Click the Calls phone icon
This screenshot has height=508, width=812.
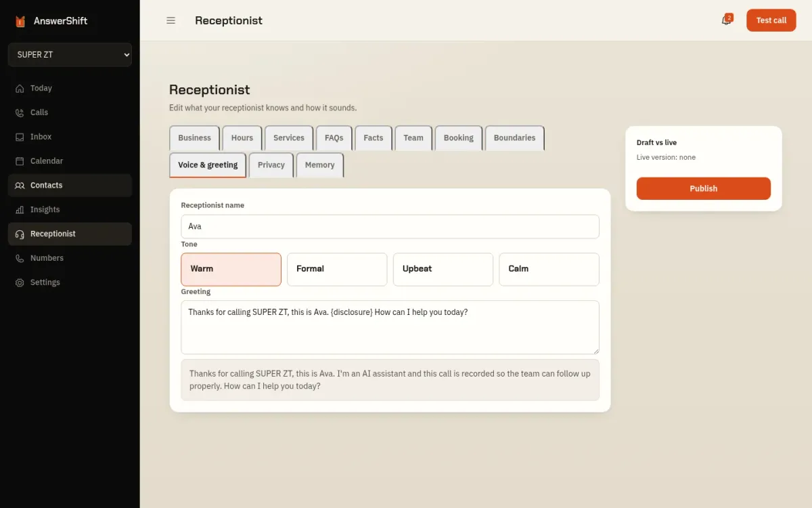coord(20,112)
